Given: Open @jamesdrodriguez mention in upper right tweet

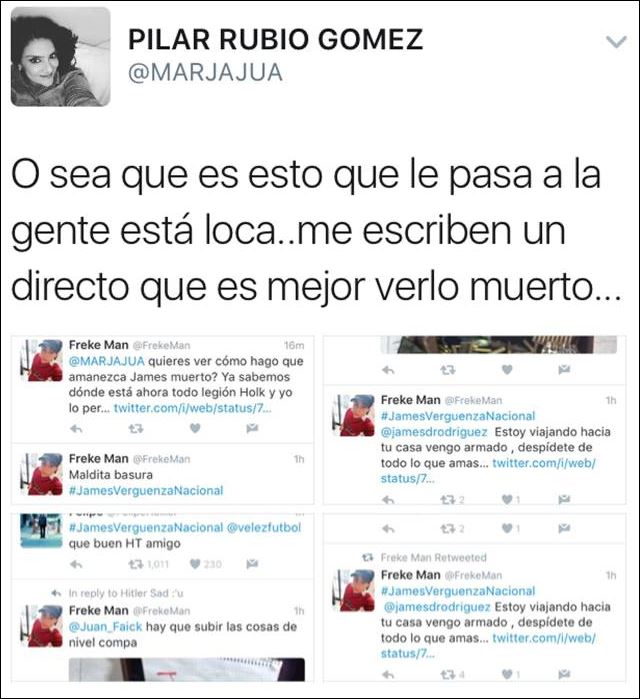Looking at the screenshot, I should point(434,432).
